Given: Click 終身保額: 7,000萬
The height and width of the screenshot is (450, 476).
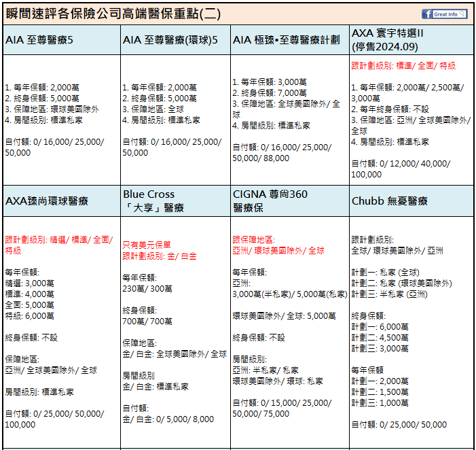Looking at the screenshot, I should click(x=270, y=92).
